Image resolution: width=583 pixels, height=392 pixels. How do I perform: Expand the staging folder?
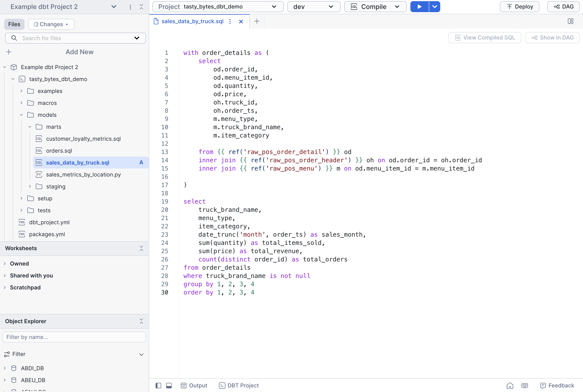point(30,187)
